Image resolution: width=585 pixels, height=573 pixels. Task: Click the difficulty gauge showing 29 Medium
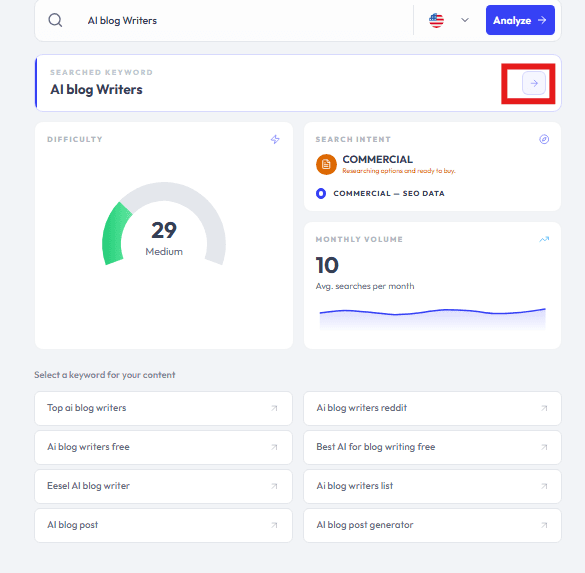tap(164, 224)
